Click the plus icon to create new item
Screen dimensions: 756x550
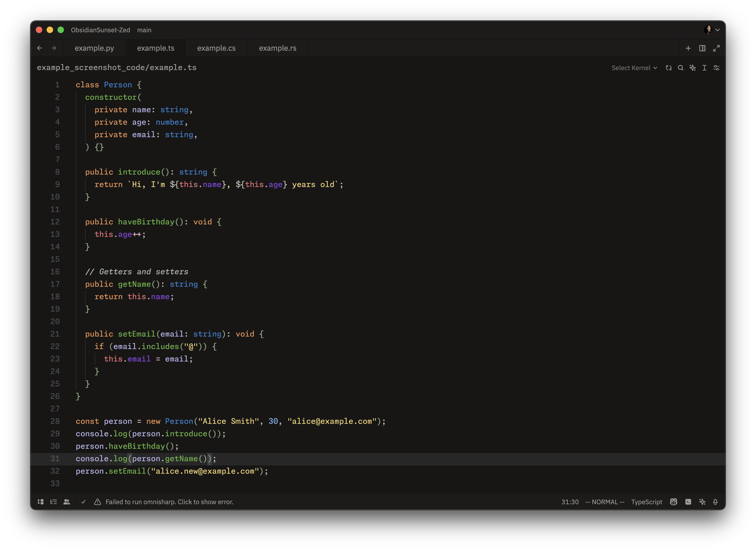point(688,48)
